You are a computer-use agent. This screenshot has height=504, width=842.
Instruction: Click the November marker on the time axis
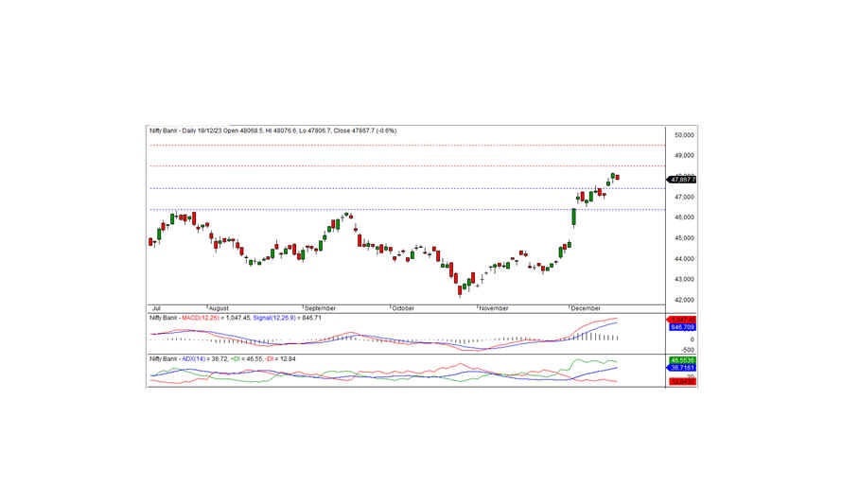click(x=494, y=308)
